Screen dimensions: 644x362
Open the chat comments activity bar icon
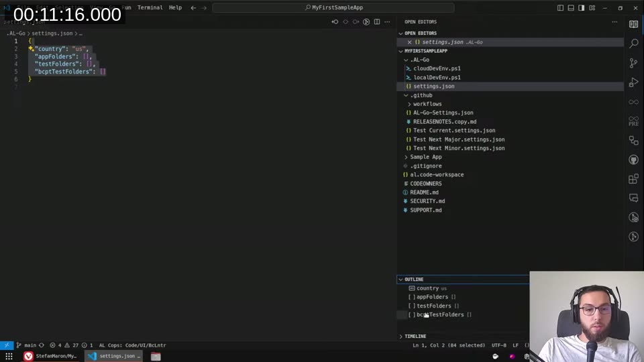[x=633, y=198]
